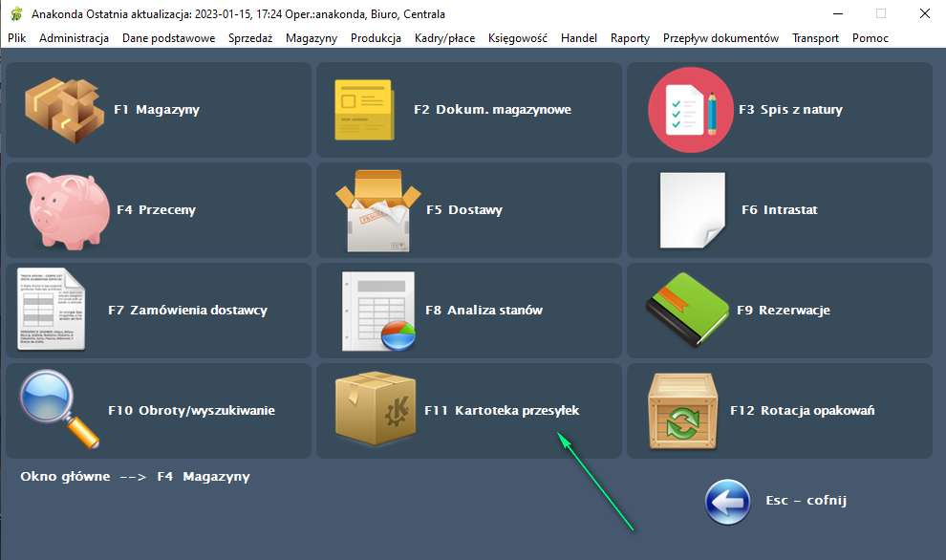This screenshot has height=560, width=946.
Task: Open the Księgowość menu
Action: point(517,38)
